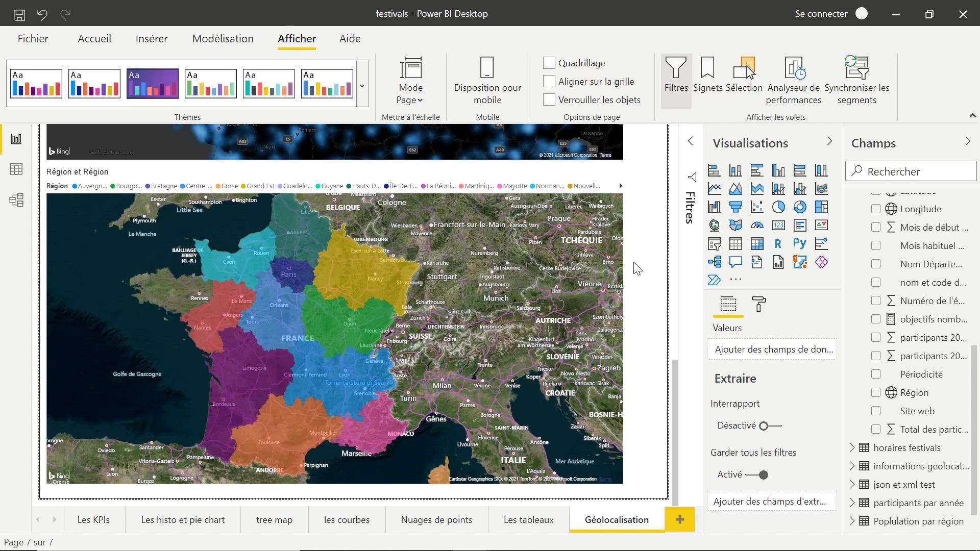Click the more visuals ellipsis icon
The height and width of the screenshot is (551, 980).
[x=736, y=280]
